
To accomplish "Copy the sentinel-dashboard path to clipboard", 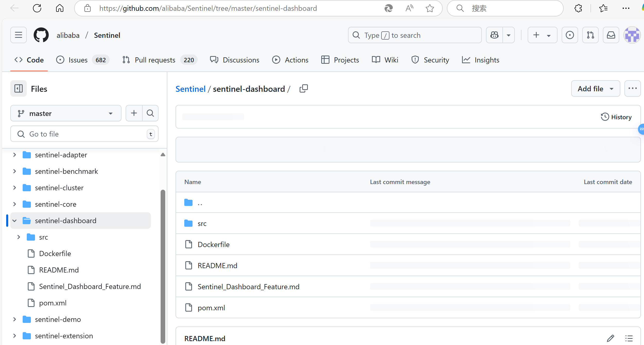I will pyautogui.click(x=303, y=89).
